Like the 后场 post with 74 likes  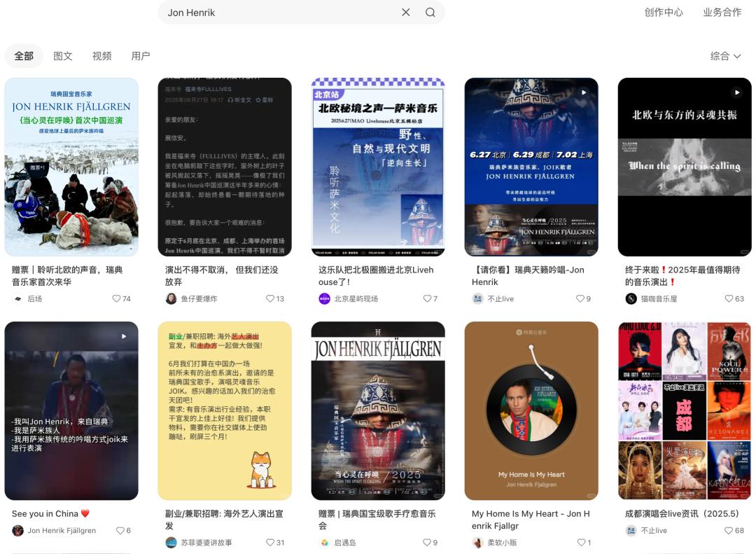click(x=117, y=299)
